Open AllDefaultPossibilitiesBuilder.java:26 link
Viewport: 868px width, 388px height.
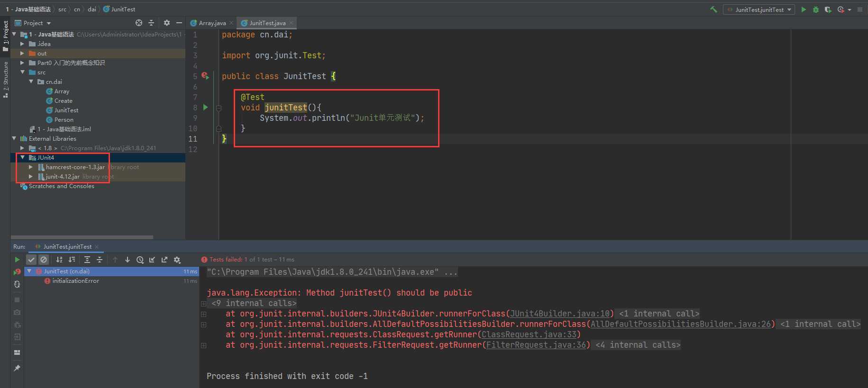(681, 324)
